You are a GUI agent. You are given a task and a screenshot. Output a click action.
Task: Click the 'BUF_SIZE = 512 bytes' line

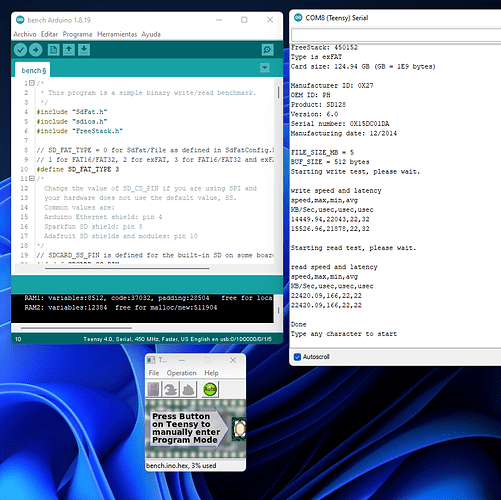330,162
